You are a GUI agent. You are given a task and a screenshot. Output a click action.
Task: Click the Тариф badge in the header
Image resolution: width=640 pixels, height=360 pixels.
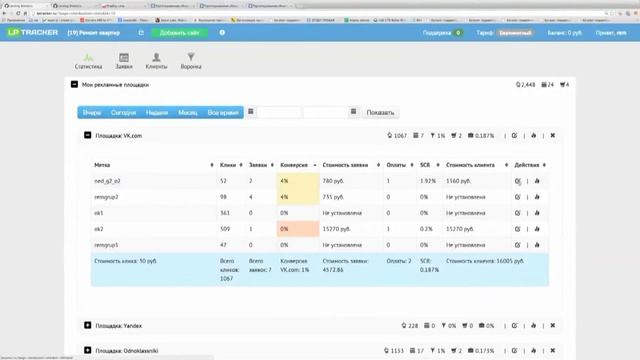pyautogui.click(x=515, y=33)
